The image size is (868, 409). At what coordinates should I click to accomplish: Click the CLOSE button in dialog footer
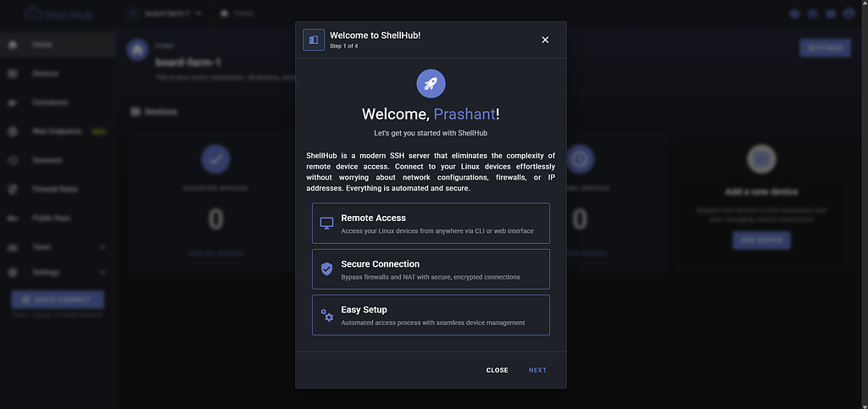497,370
